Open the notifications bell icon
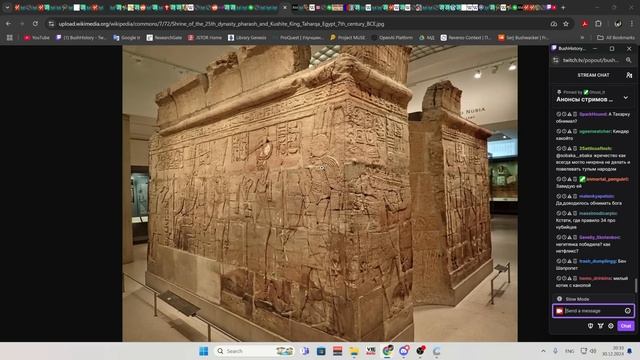The image size is (640, 360). click(x=630, y=351)
